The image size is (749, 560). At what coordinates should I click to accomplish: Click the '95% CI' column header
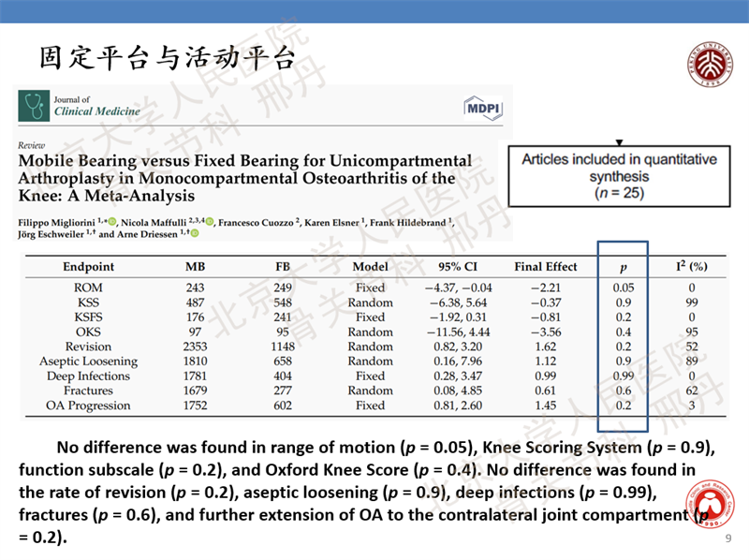(x=458, y=267)
